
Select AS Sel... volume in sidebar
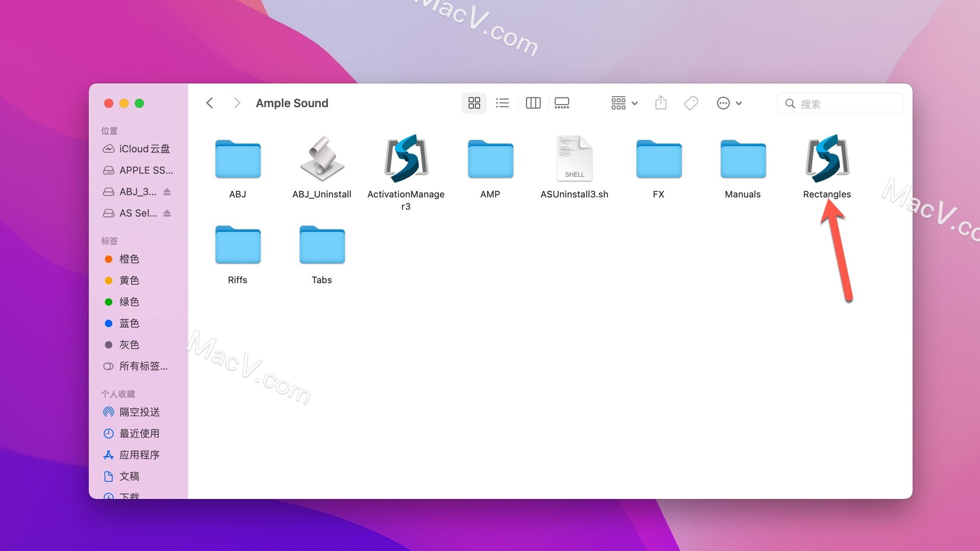130,213
